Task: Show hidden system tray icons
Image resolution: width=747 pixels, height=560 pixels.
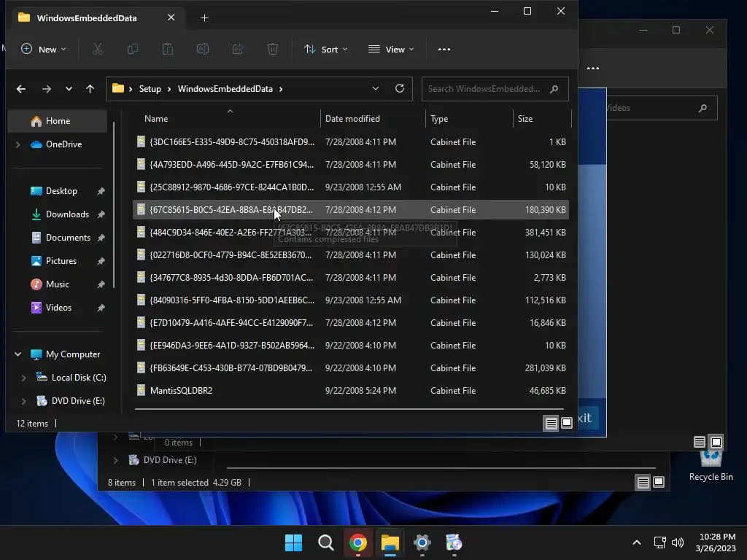Action: click(636, 542)
